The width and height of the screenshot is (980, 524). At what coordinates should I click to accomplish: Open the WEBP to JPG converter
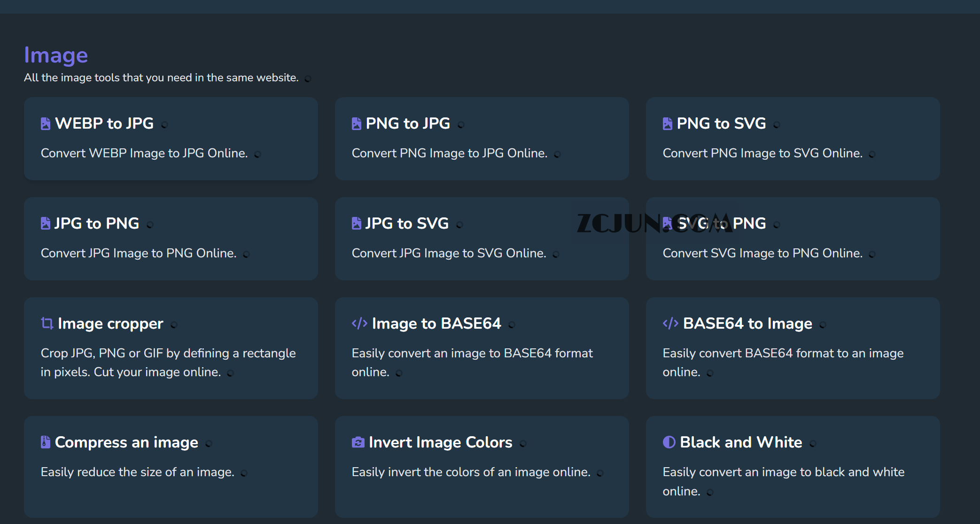104,123
